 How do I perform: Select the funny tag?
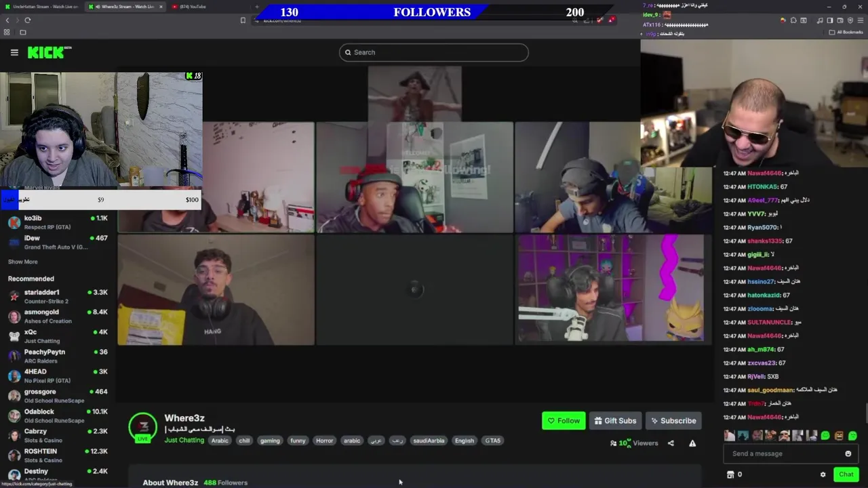[x=298, y=441]
